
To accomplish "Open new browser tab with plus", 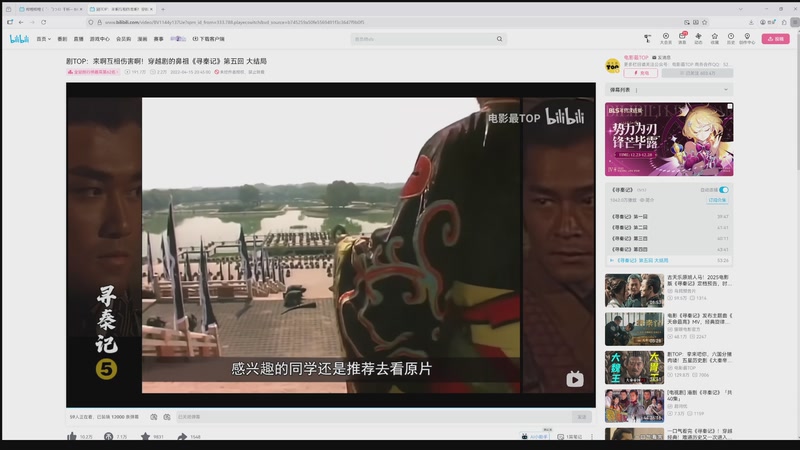I will coord(163,9).
